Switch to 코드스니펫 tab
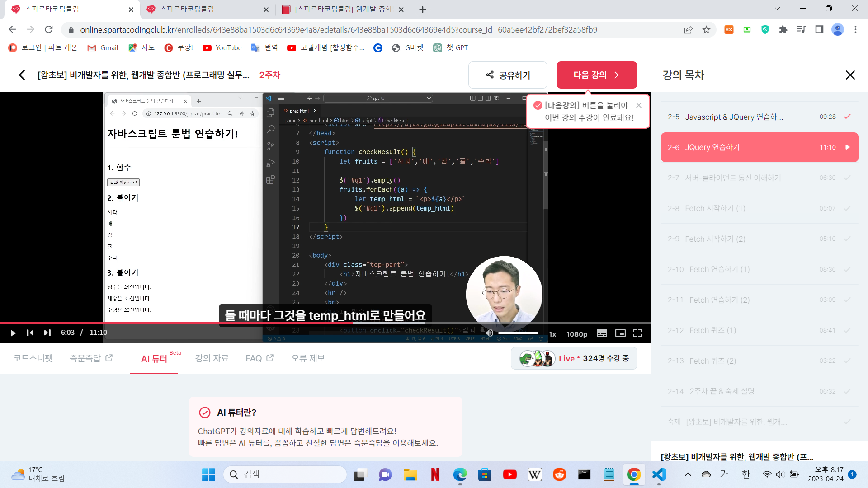 pos(33,358)
